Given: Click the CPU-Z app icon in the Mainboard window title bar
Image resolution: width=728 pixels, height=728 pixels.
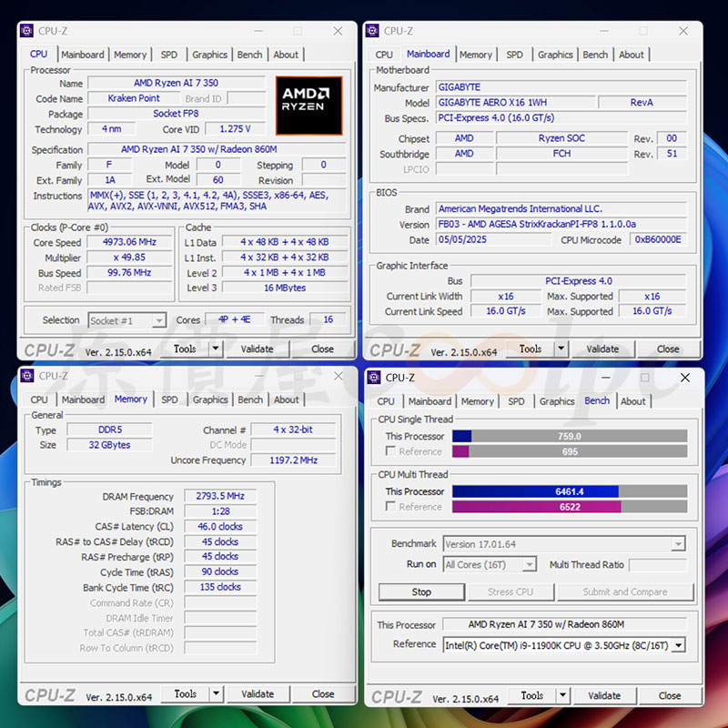Looking at the screenshot, I should (x=372, y=31).
